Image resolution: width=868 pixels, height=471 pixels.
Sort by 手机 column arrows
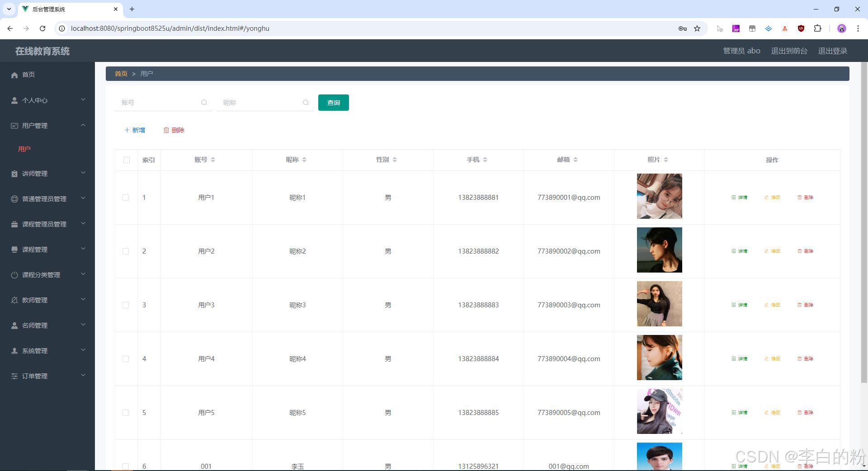coord(485,160)
